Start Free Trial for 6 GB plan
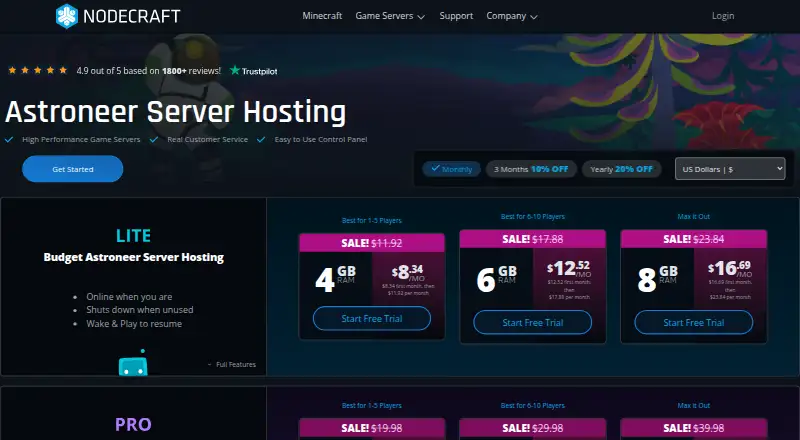 coord(533,323)
